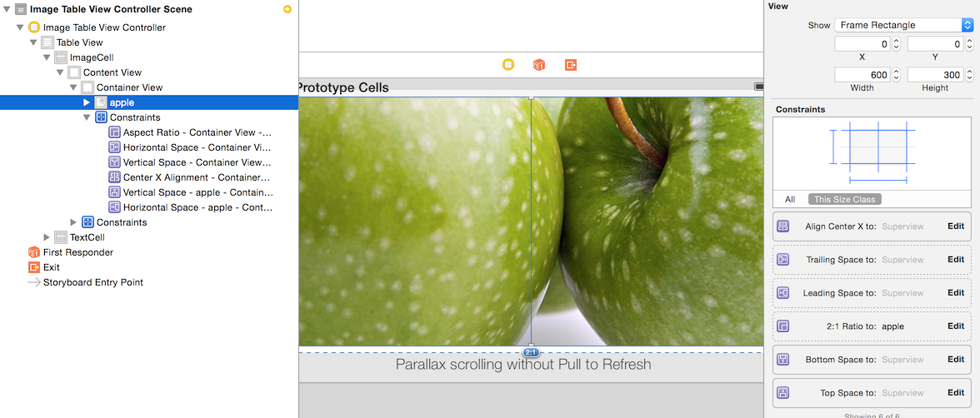Viewport: 980px width, 418px height.
Task: Click the yellow circled arrow beside scene title
Action: click(x=287, y=9)
